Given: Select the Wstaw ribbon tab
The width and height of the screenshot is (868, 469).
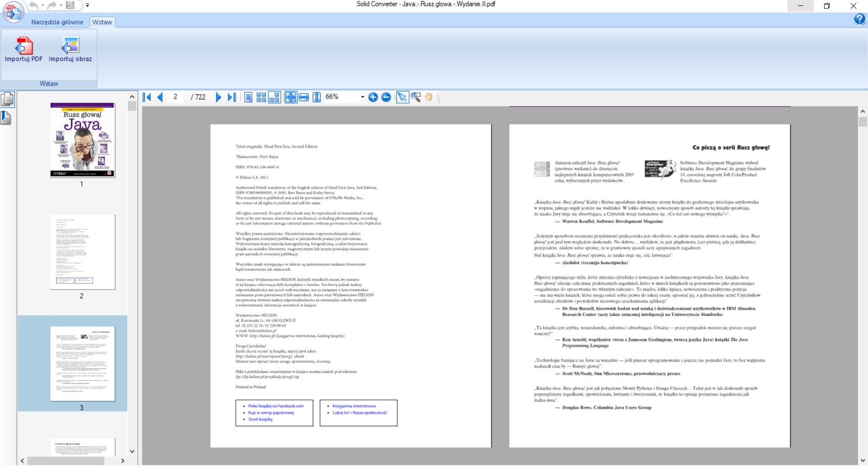Looking at the screenshot, I should pyautogui.click(x=102, y=22).
